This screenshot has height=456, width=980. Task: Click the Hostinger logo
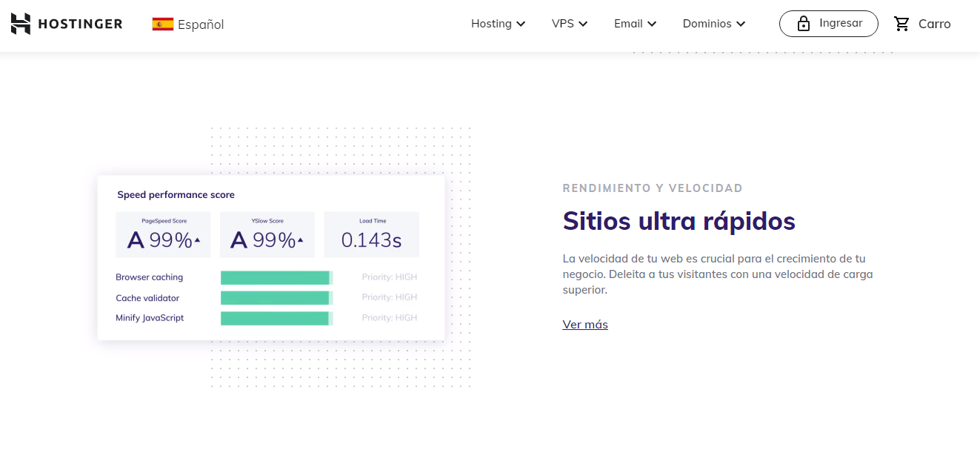tap(66, 23)
